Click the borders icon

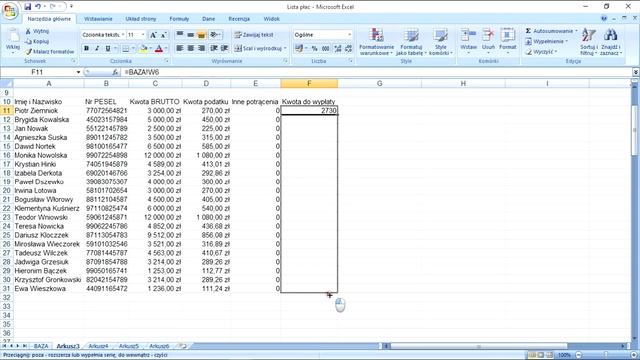(x=126, y=49)
